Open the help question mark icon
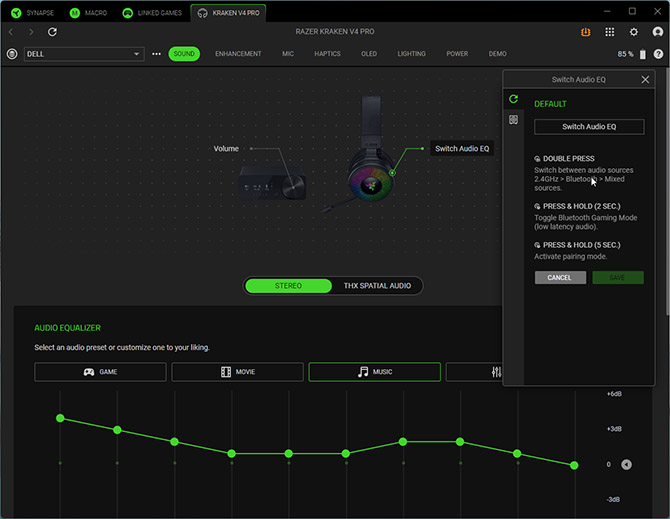This screenshot has width=670, height=519. [x=658, y=54]
